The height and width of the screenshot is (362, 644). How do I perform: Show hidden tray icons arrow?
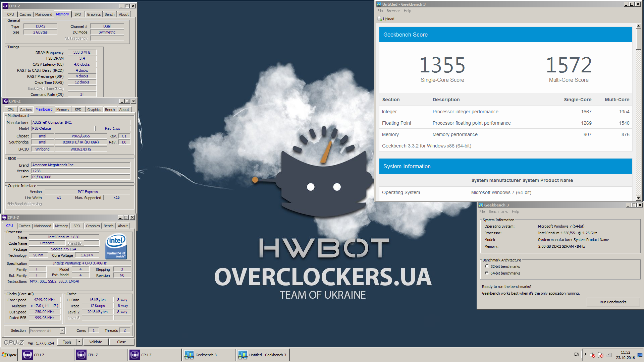click(585, 355)
